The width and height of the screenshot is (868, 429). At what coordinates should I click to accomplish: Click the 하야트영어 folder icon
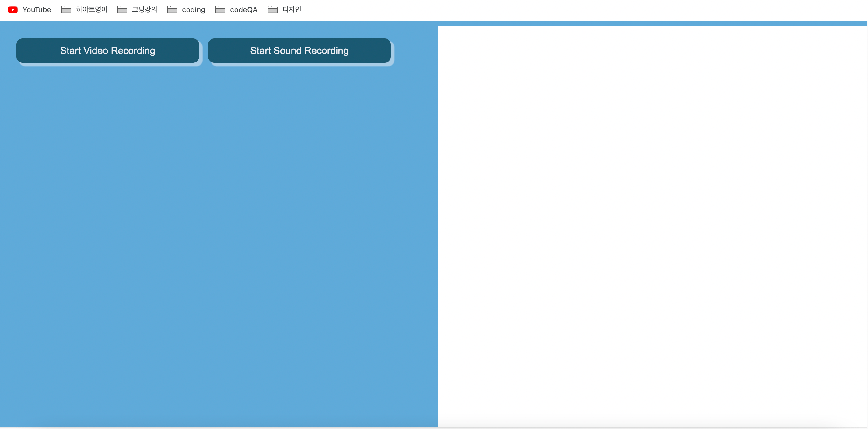point(66,10)
